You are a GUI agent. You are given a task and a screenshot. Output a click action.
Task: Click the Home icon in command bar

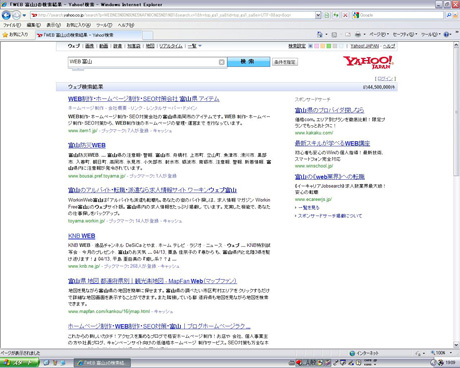tap(319, 34)
